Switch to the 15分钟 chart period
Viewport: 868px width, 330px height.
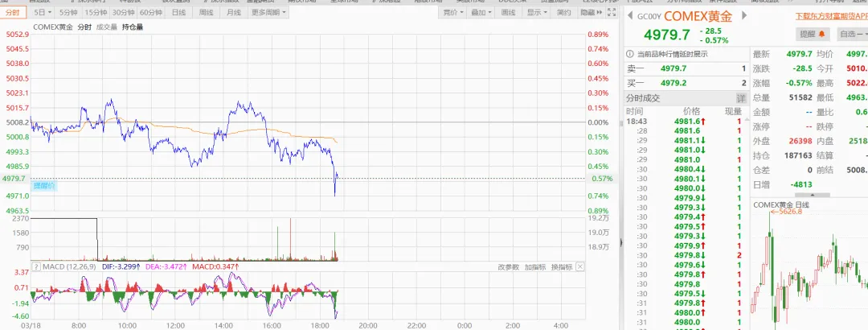point(96,12)
